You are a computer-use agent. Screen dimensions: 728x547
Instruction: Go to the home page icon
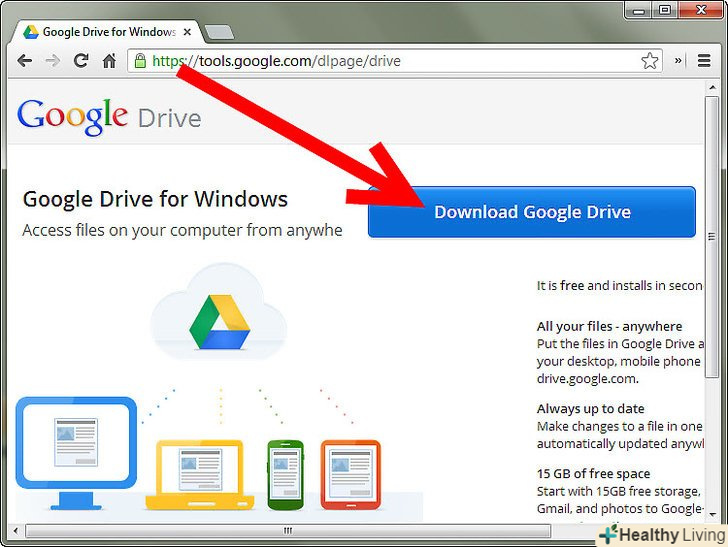point(109,60)
